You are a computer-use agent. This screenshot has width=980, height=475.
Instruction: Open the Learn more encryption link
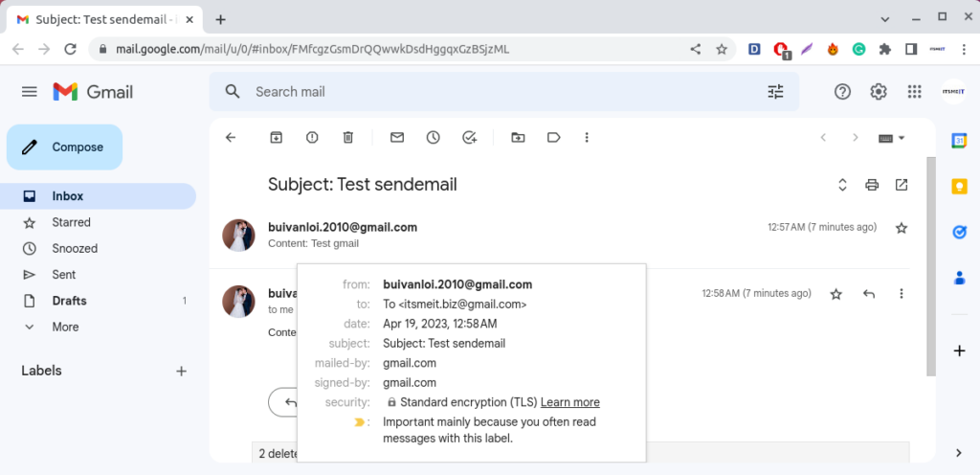570,402
